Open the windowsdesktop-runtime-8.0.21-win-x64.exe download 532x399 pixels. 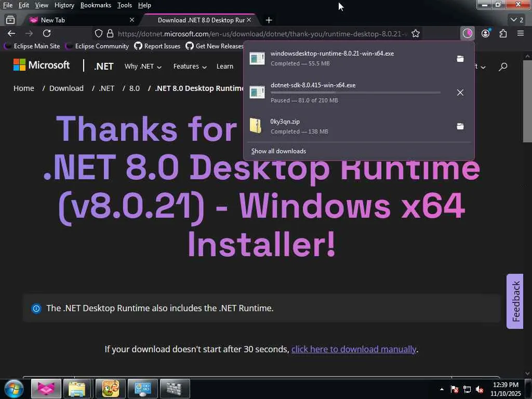[349, 58]
